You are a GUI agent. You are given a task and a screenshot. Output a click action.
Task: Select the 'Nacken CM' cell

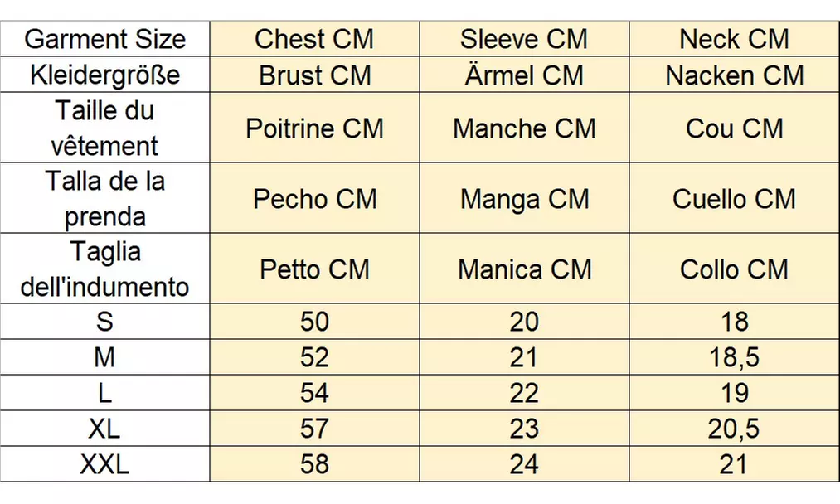(x=734, y=75)
